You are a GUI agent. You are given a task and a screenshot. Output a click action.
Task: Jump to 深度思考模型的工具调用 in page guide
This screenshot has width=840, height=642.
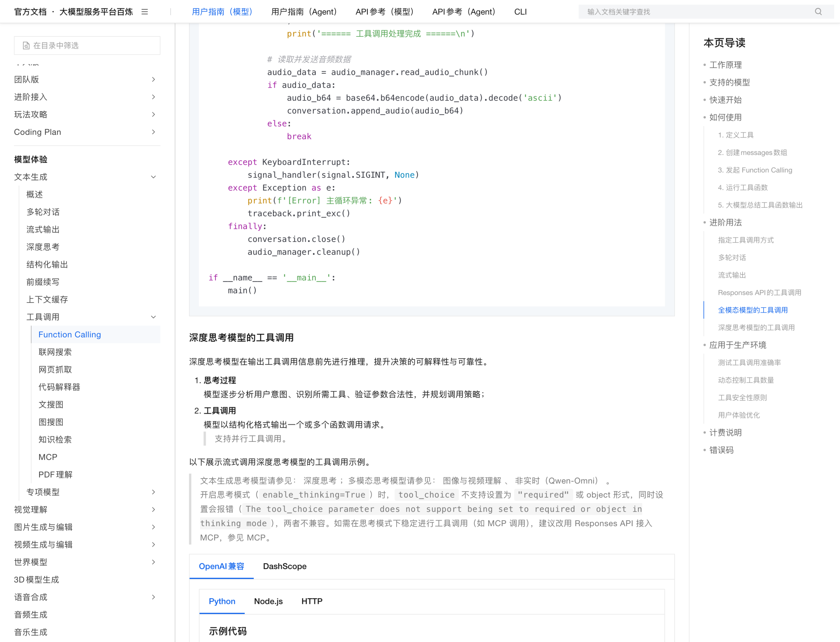coord(756,328)
